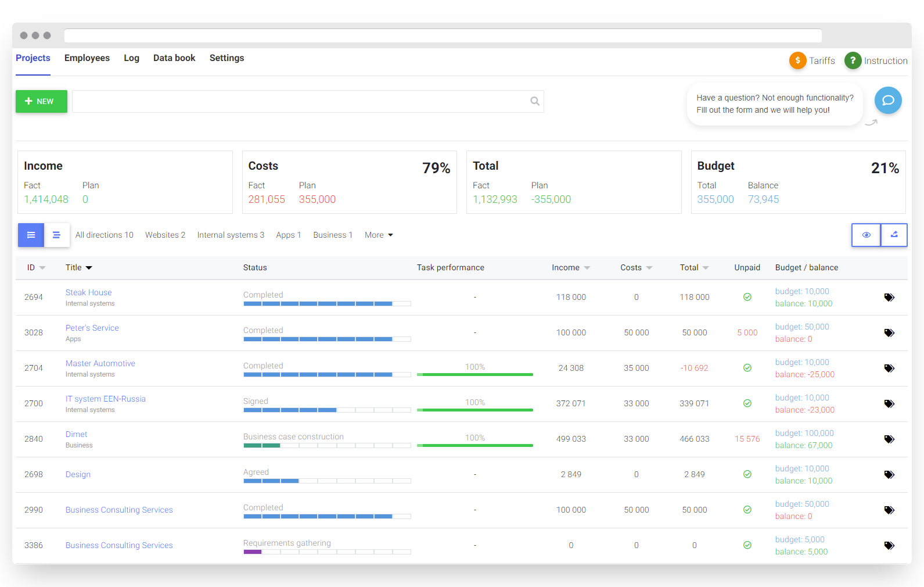The image size is (924, 587).
Task: Click the tag icon for Steak House
Action: (889, 298)
